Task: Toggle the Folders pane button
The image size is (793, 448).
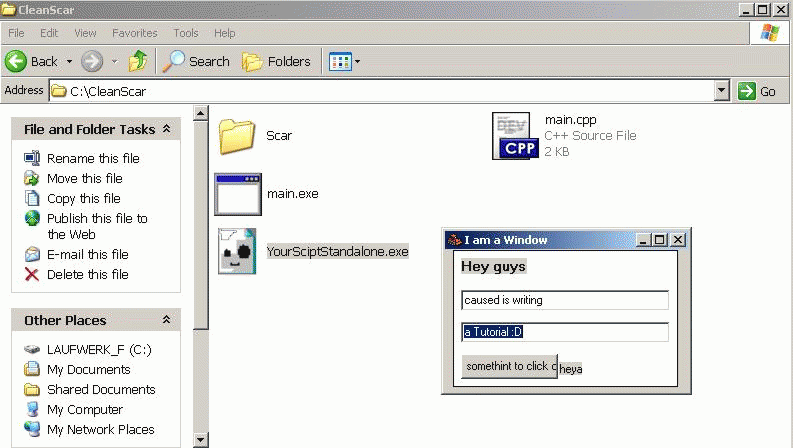Action: [276, 61]
